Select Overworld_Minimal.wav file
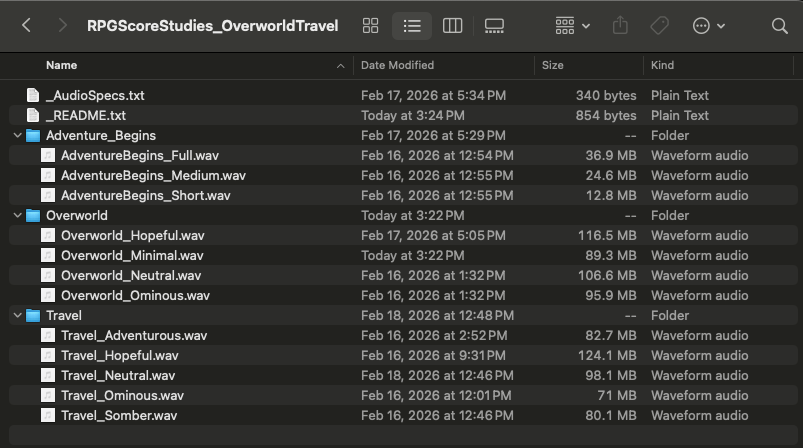 pos(131,255)
